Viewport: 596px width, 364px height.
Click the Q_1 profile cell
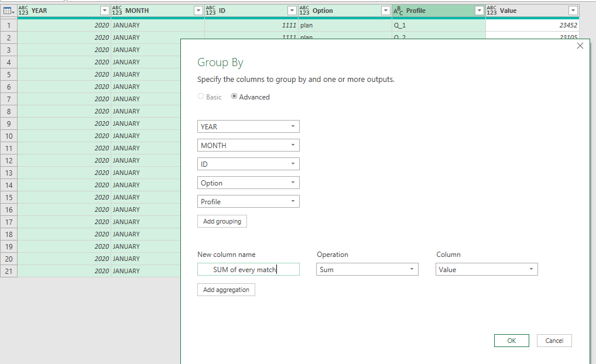tap(439, 25)
